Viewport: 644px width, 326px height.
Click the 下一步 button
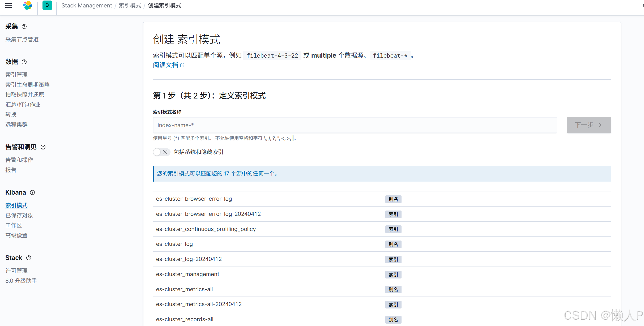point(588,125)
